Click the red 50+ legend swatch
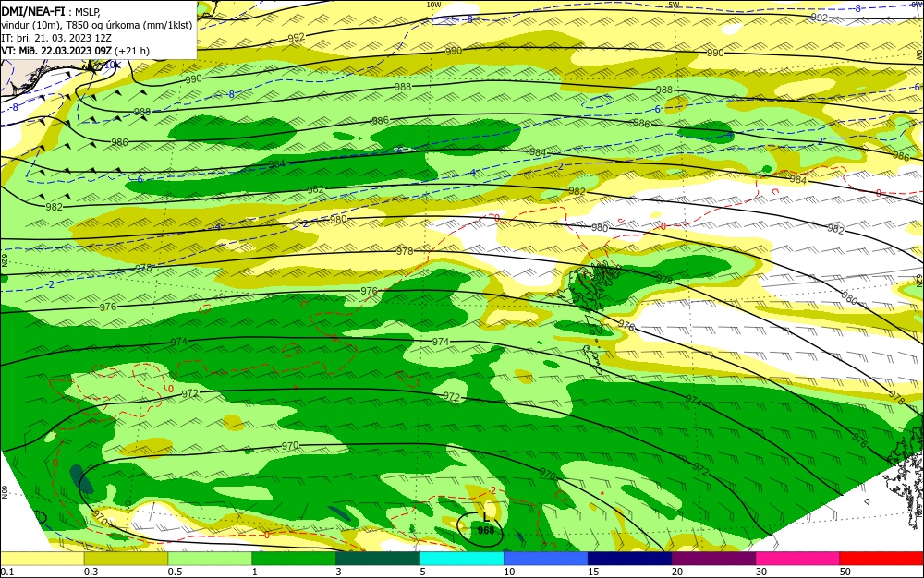924x578 pixels. pos(881,559)
